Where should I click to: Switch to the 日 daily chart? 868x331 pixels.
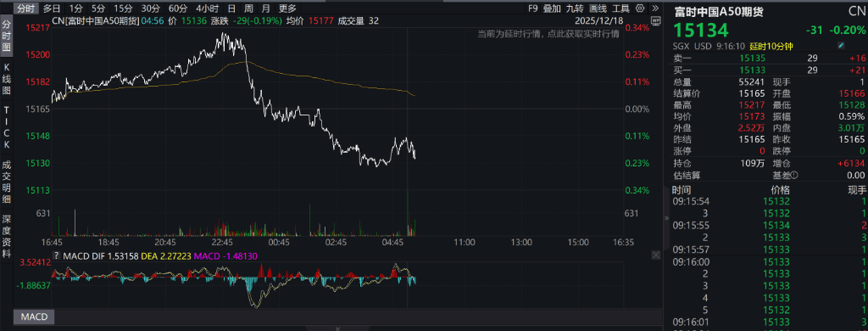[231, 8]
